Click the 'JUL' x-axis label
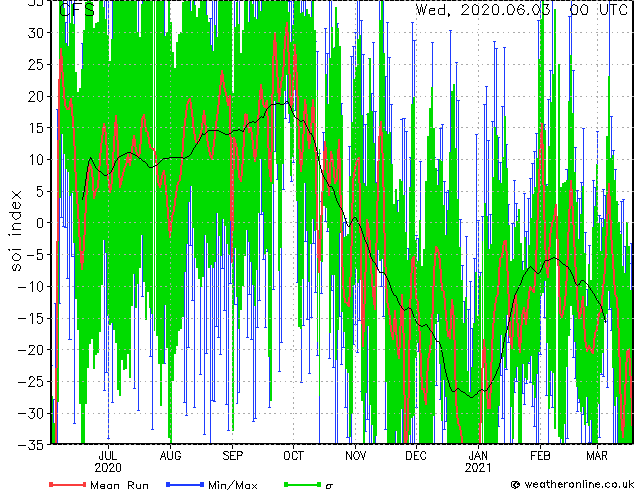The width and height of the screenshot is (634, 490). pos(108,456)
